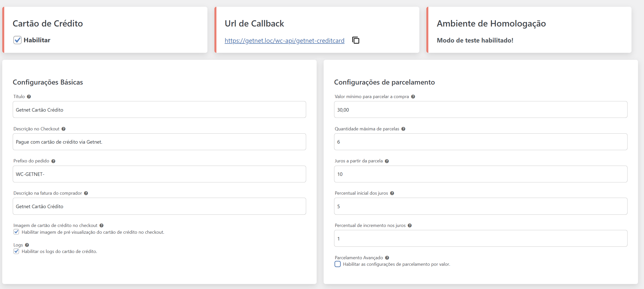Click help icon for Parcelamento Avançado
Screen dimensions: 644x289
coord(387,258)
